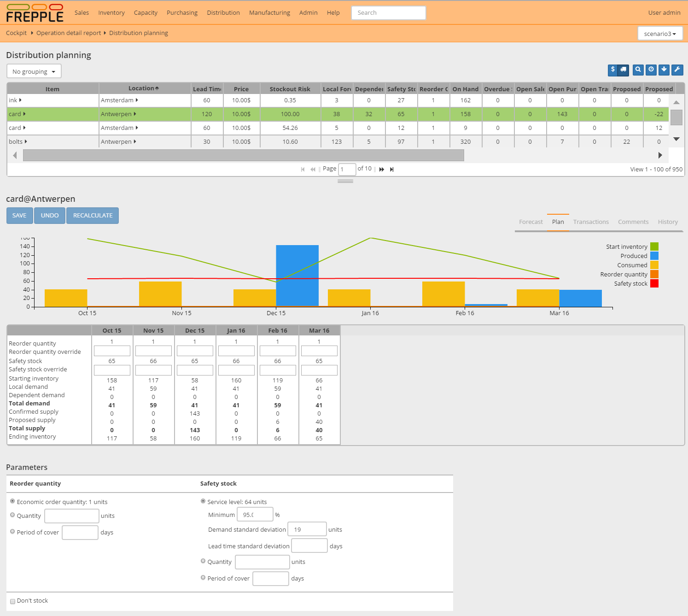Expand the bolts item arrow
688x616 pixels.
tap(26, 141)
